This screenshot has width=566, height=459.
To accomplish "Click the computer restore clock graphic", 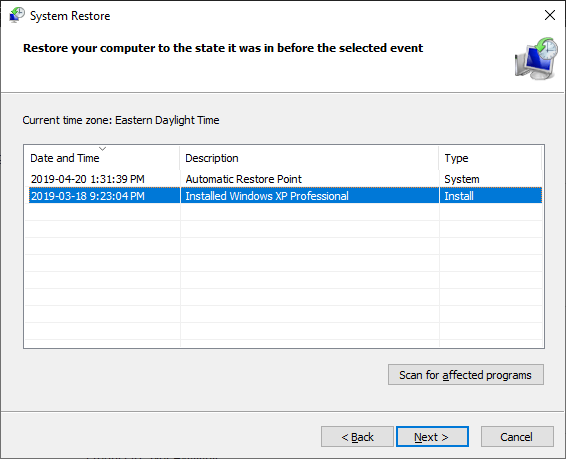I will coord(536,58).
